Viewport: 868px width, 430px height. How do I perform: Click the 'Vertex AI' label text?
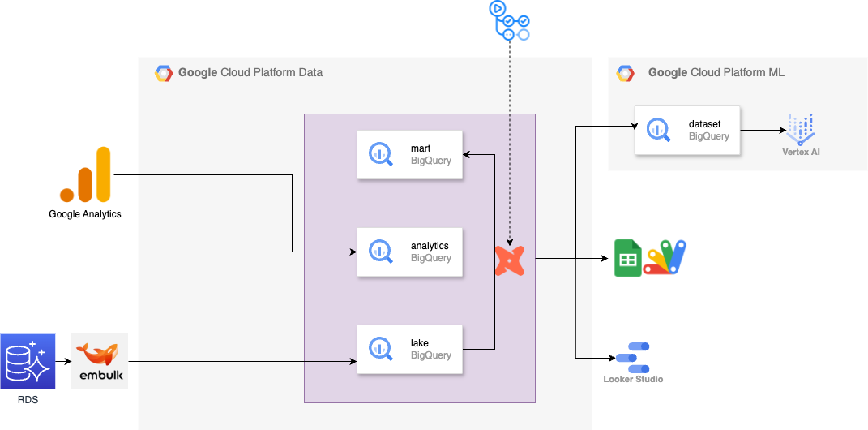coord(801,151)
